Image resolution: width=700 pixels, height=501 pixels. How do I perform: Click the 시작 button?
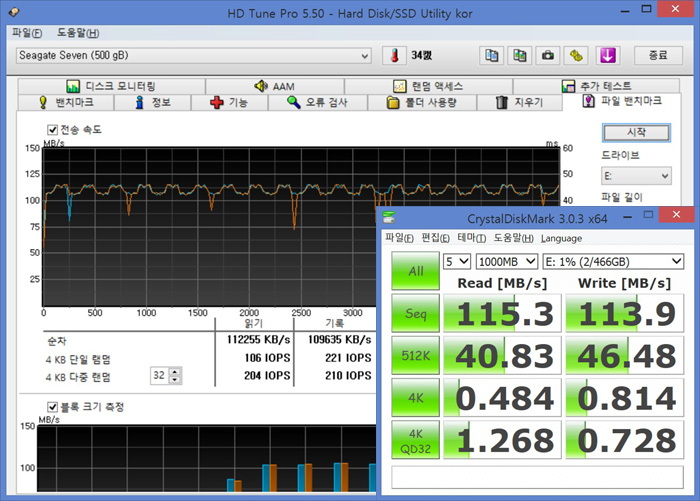(x=636, y=133)
